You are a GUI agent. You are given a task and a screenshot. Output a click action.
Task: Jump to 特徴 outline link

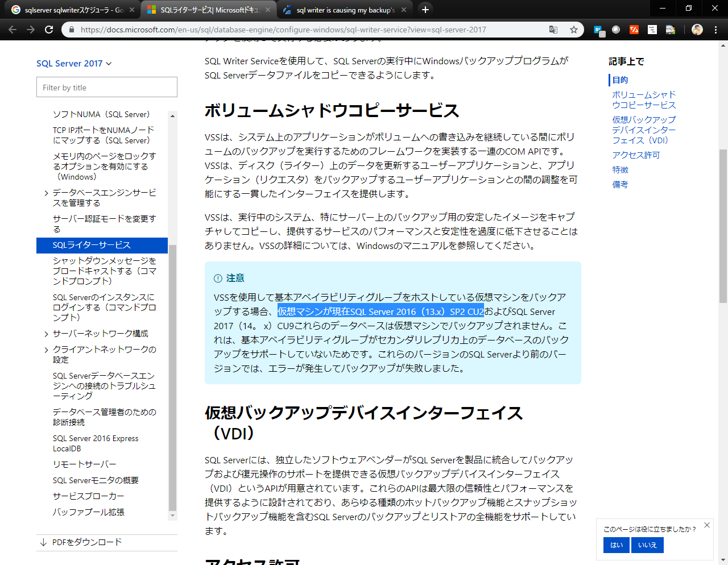coord(620,170)
